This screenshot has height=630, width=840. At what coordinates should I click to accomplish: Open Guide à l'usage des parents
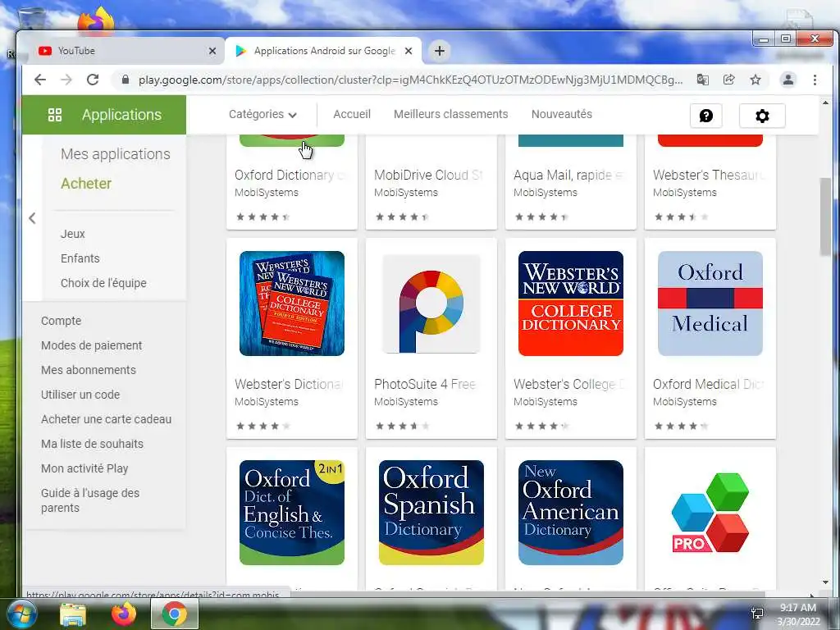pyautogui.click(x=90, y=500)
